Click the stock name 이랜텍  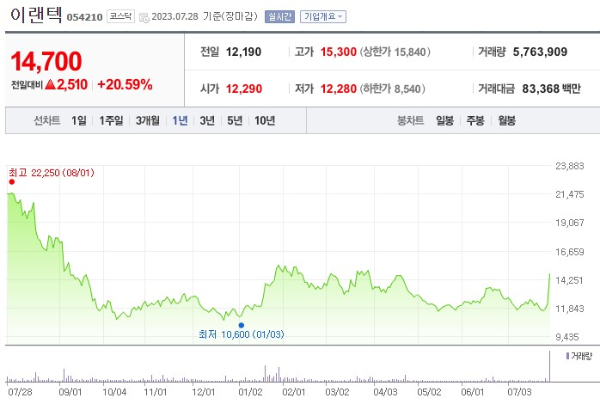36,15
